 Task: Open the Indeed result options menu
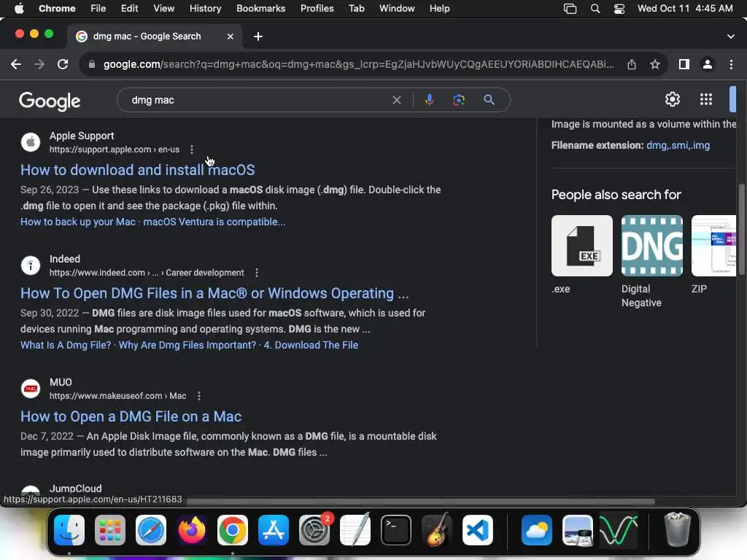click(256, 273)
